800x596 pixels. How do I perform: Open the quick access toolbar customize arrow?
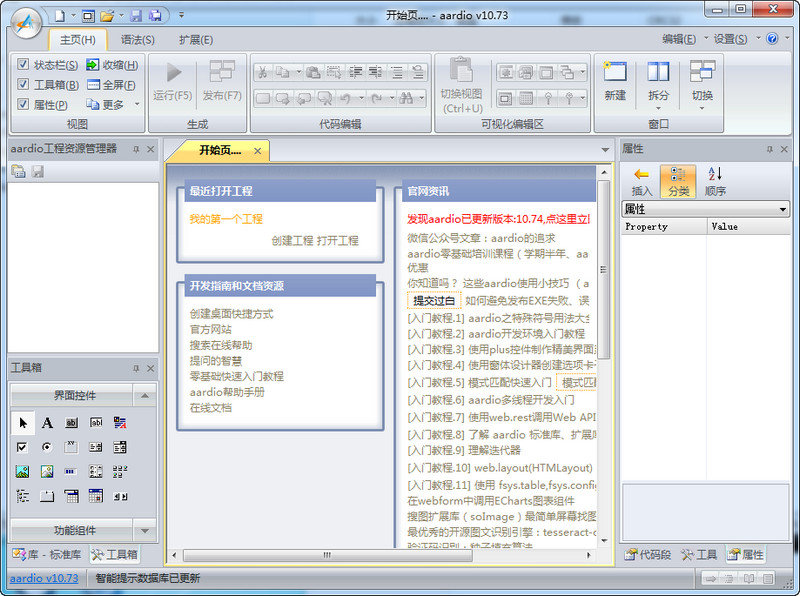coord(181,15)
